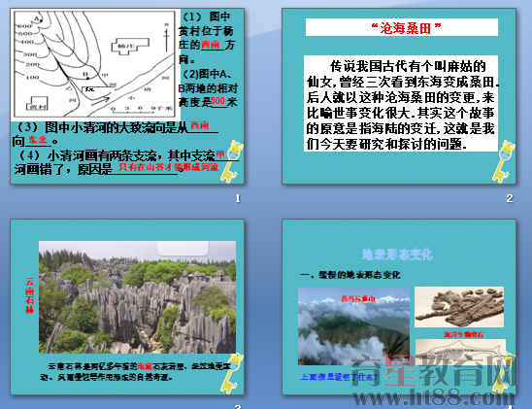This screenshot has width=532, height=409.
Task: Open slide 4 about surface form changes
Action: pyautogui.click(x=399, y=307)
